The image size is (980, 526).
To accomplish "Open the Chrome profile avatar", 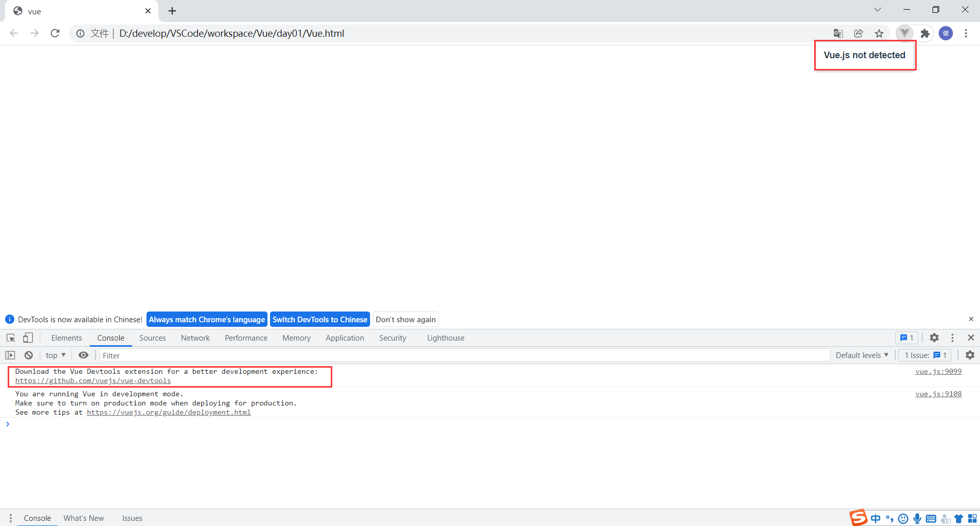I will coord(946,33).
